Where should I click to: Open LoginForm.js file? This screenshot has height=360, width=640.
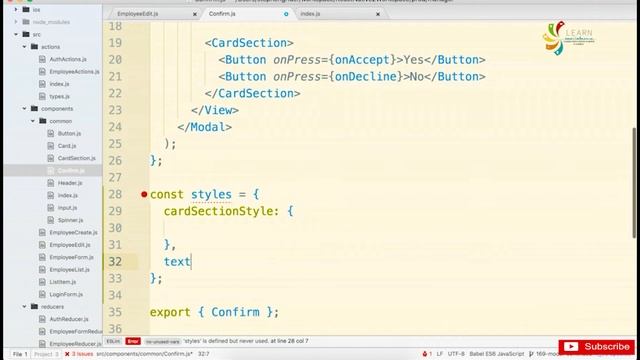(66, 294)
